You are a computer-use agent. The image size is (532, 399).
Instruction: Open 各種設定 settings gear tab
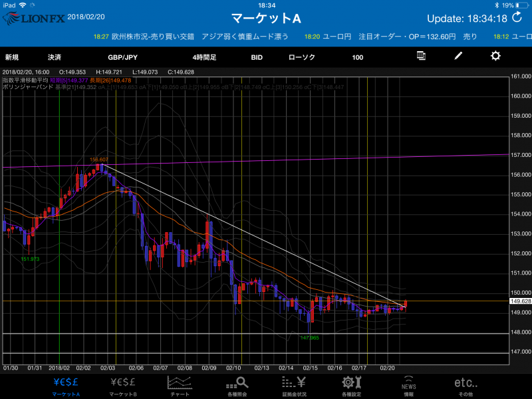pos(351,385)
